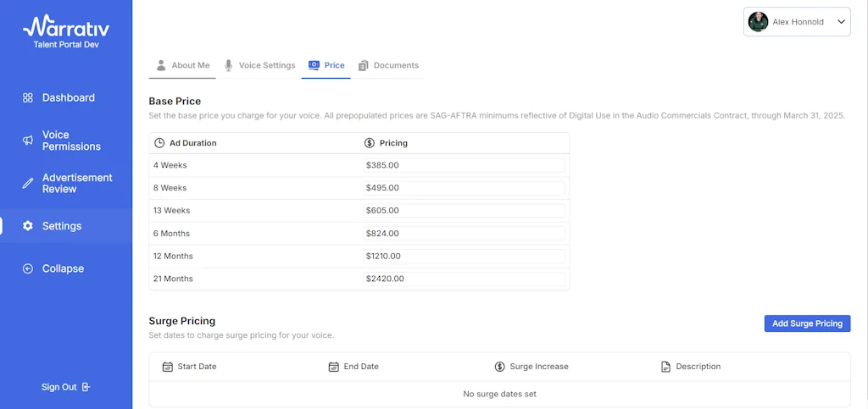The image size is (868, 409).
Task: Edit the 21 Months price field
Action: point(464,279)
